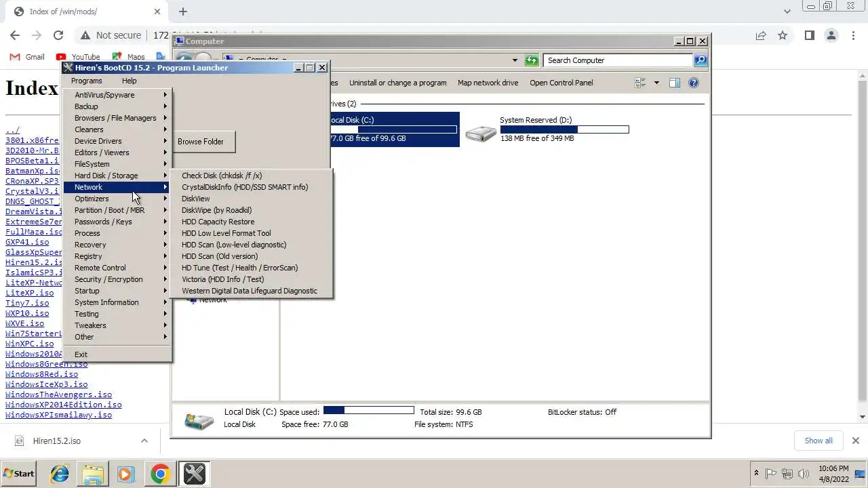The image size is (868, 488).
Task: Click the network tray icon
Action: click(x=787, y=474)
